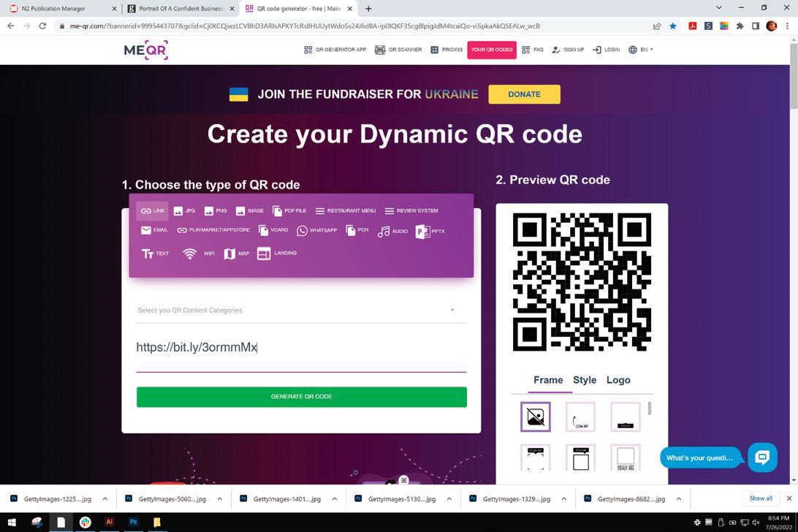Select the PlayMarket/AppStore QR type

[x=213, y=230]
